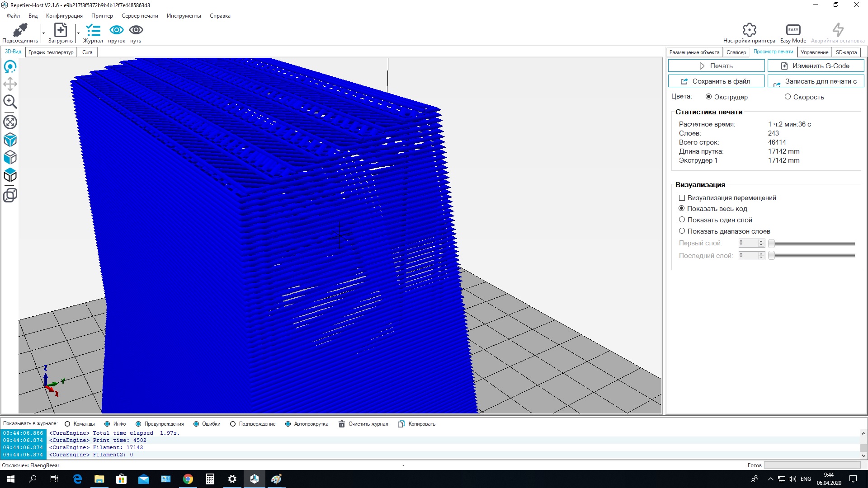Toggle путь travel path visibility eye
868x488 pixels.
click(x=136, y=30)
